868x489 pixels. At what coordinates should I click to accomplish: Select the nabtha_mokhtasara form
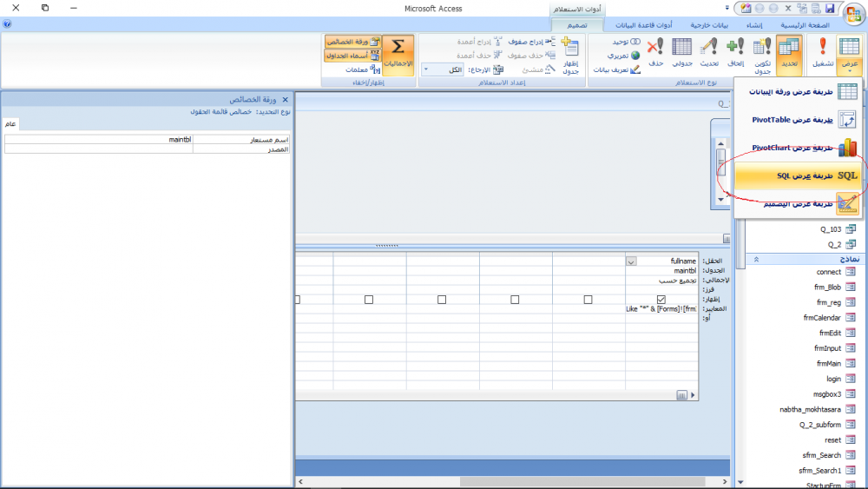810,409
